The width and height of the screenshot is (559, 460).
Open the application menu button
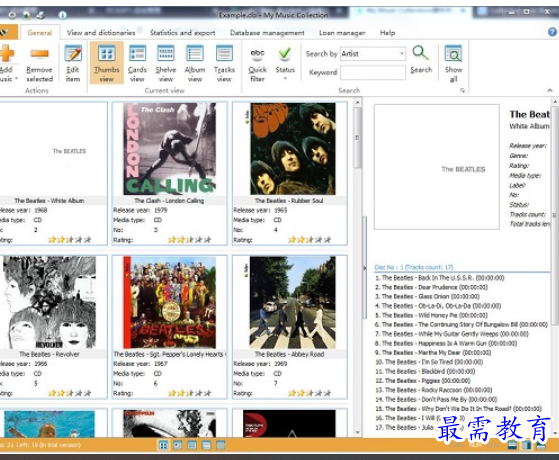[x=8, y=32]
